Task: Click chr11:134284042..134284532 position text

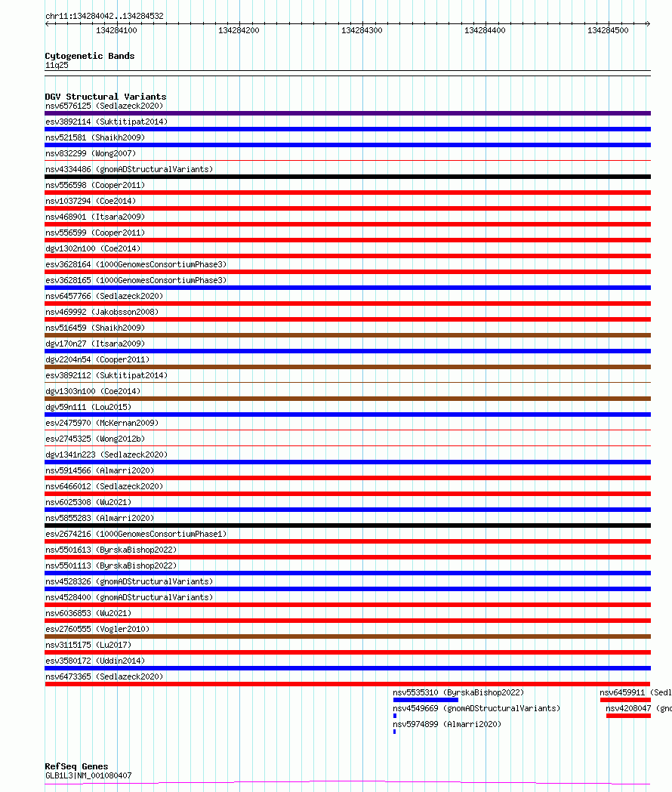Action: point(105,16)
